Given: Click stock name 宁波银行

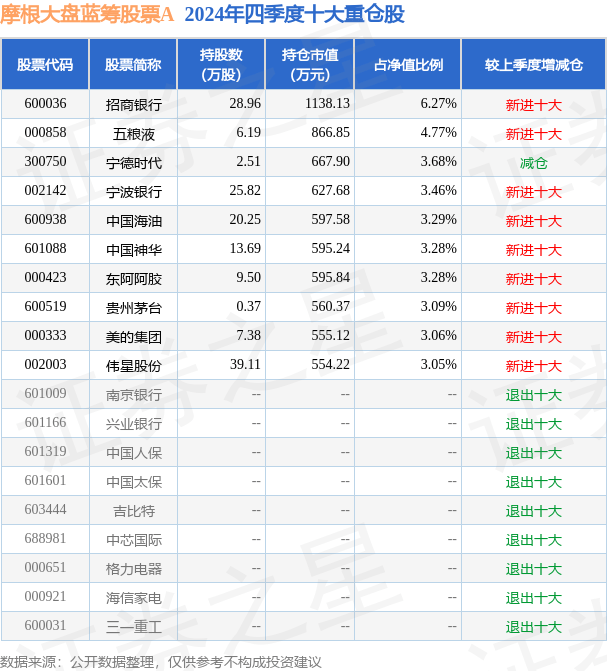Looking at the screenshot, I should (134, 191).
